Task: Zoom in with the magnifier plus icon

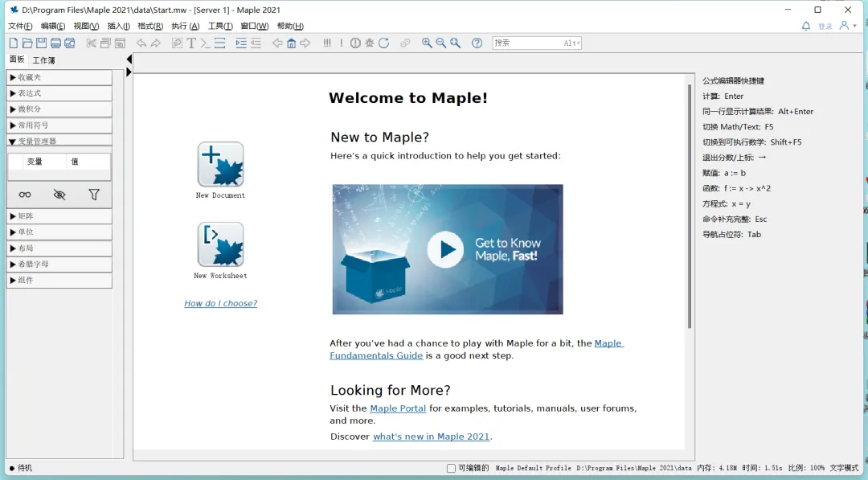Action: (x=427, y=43)
